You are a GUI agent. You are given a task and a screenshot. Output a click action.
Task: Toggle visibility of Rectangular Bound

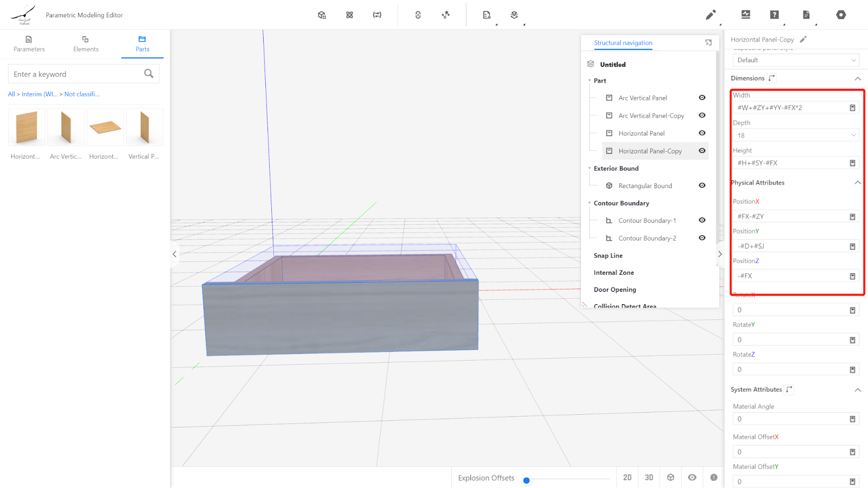702,185
